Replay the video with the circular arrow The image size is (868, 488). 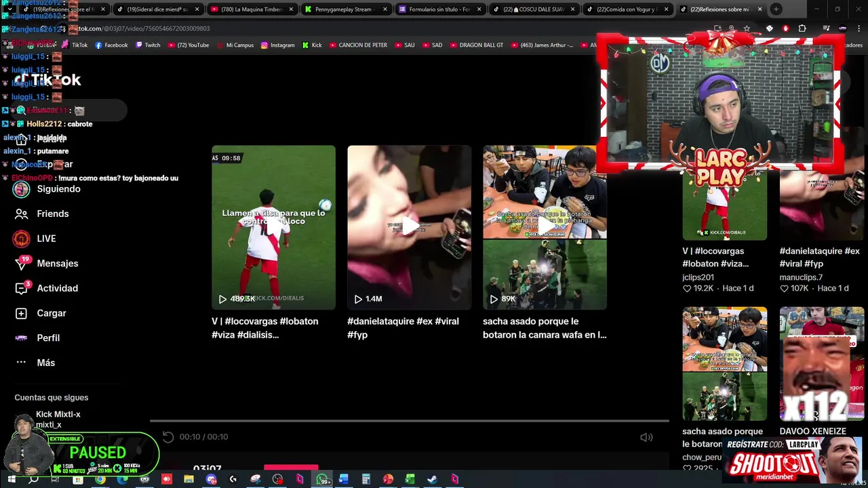(168, 437)
